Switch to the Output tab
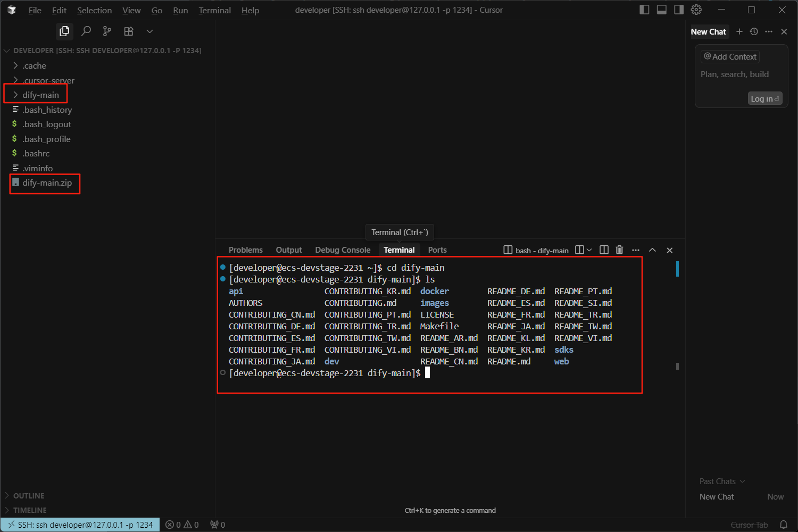 coord(289,250)
